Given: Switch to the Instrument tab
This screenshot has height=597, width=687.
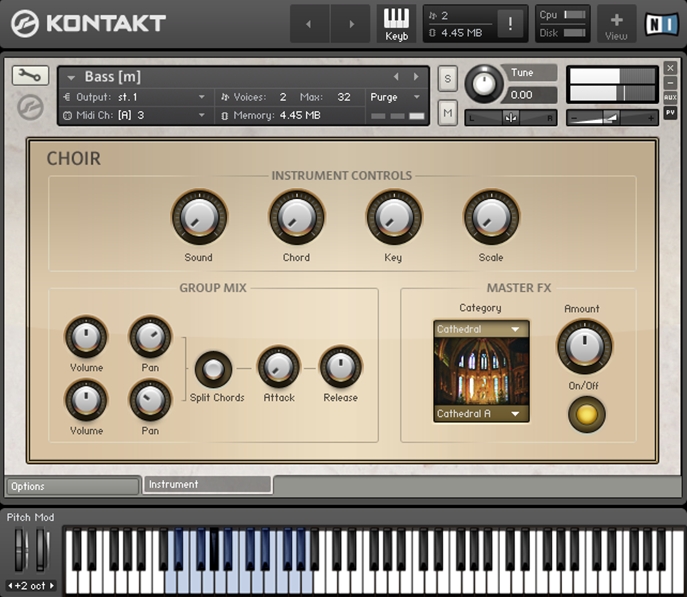Looking at the screenshot, I should pyautogui.click(x=207, y=484).
